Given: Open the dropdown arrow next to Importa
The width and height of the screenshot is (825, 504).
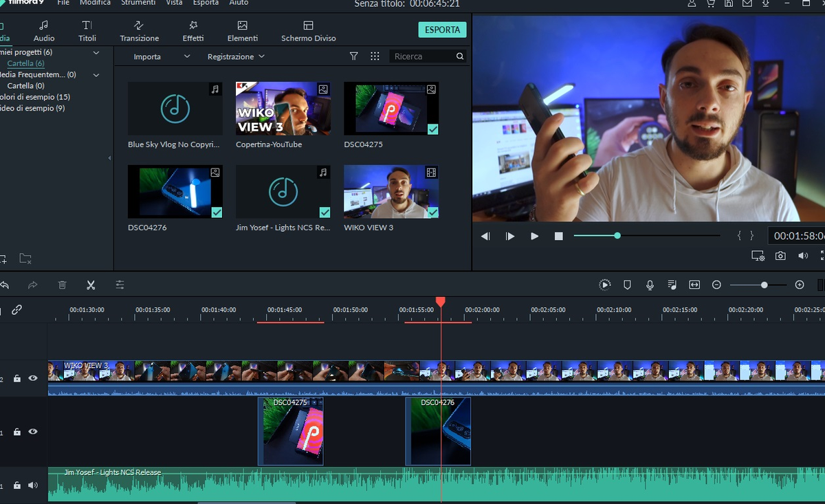Looking at the screenshot, I should [x=186, y=56].
